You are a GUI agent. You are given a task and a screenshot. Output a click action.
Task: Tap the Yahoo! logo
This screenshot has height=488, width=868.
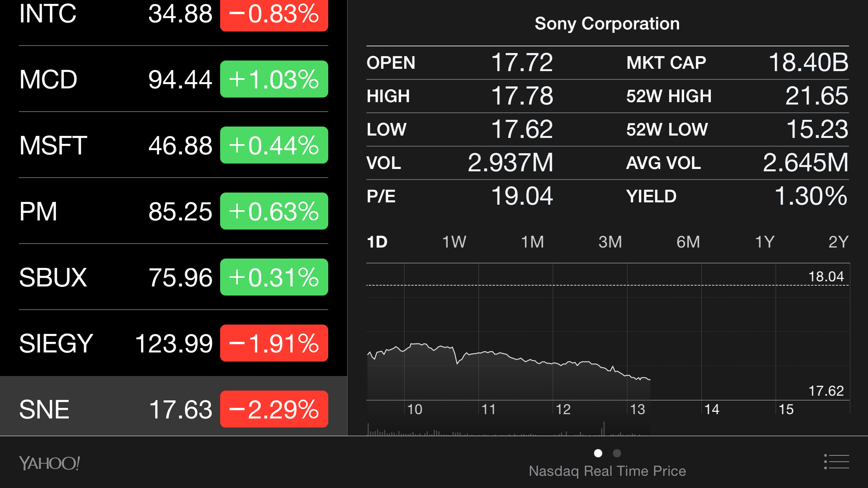[50, 463]
